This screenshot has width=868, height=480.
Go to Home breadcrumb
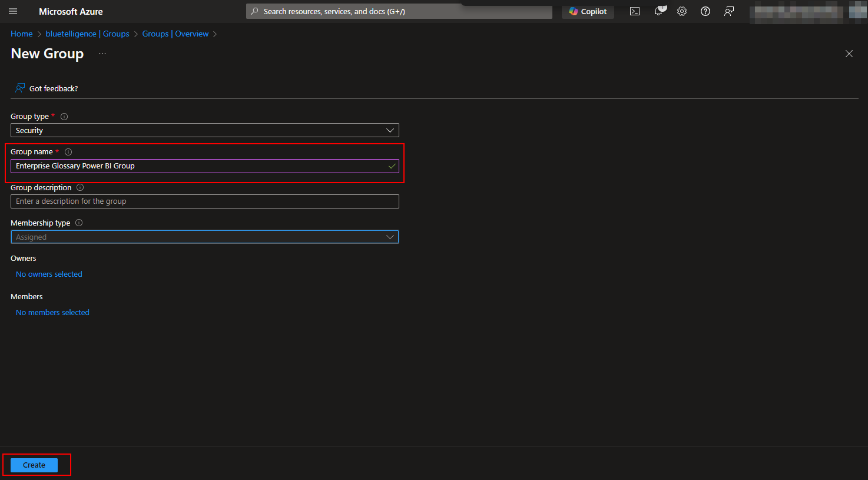pos(22,34)
